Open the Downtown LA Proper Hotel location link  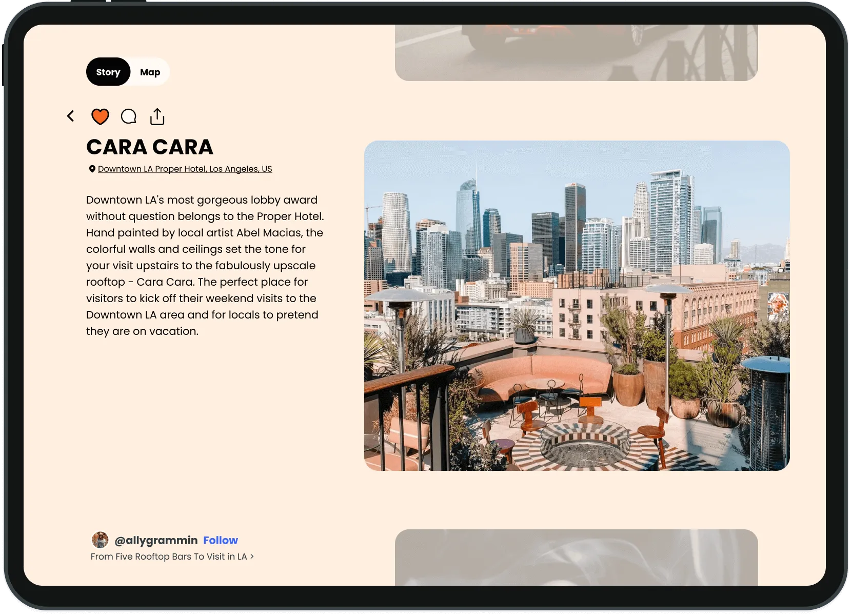[x=185, y=169]
